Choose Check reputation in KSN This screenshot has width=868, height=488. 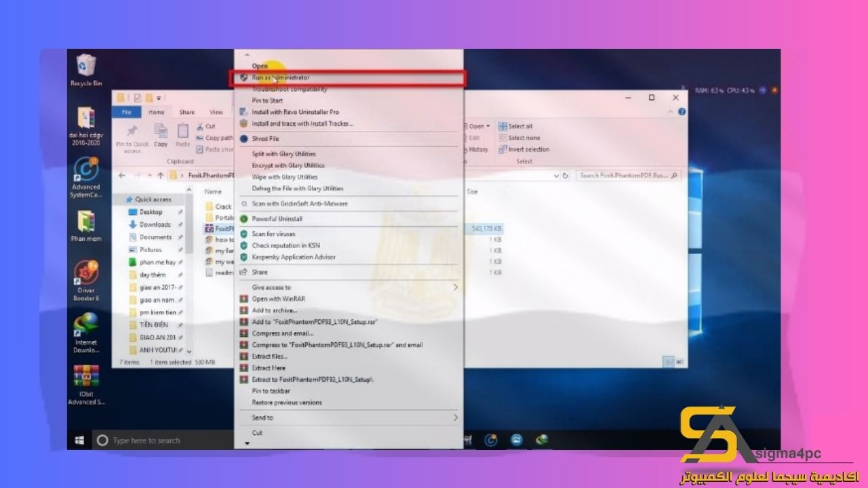[x=286, y=245]
